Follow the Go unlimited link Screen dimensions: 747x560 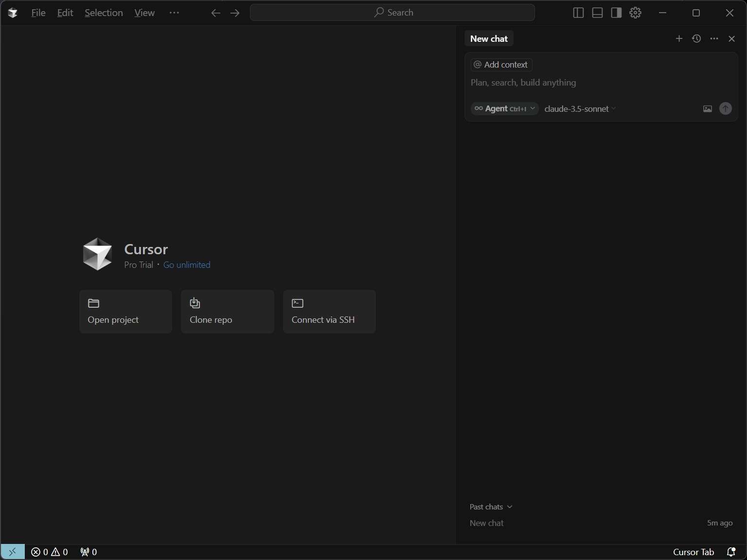[x=187, y=265]
